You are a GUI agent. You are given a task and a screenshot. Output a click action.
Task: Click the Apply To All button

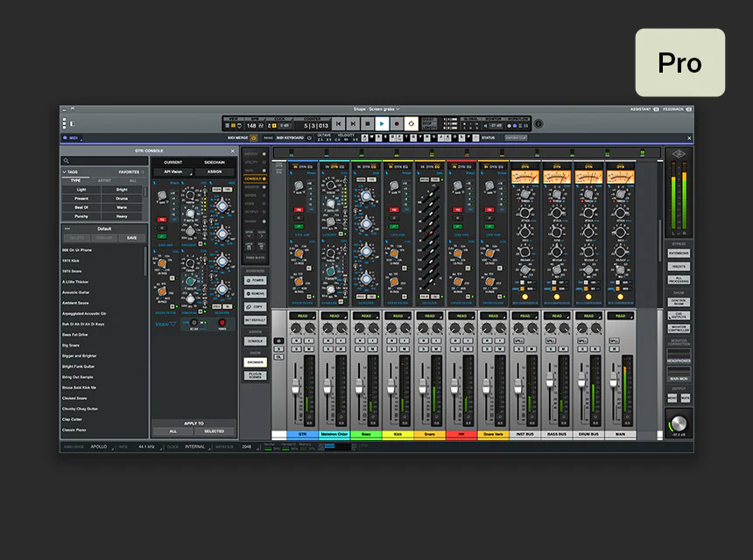tap(172, 431)
